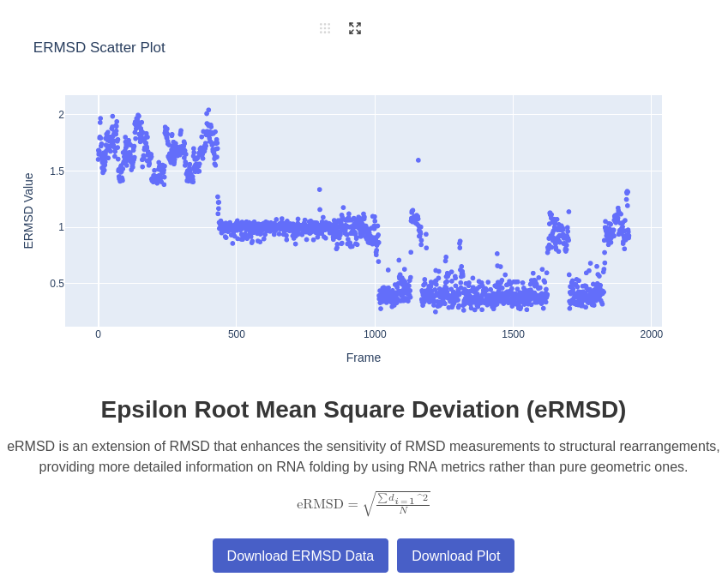Click the 2000 tick label
728x577 pixels.
pos(651,334)
